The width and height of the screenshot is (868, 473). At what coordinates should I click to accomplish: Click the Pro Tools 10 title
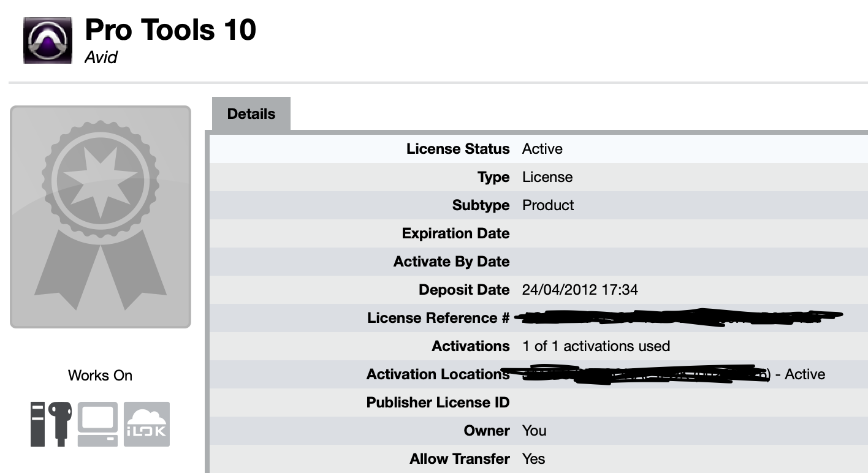point(170,29)
